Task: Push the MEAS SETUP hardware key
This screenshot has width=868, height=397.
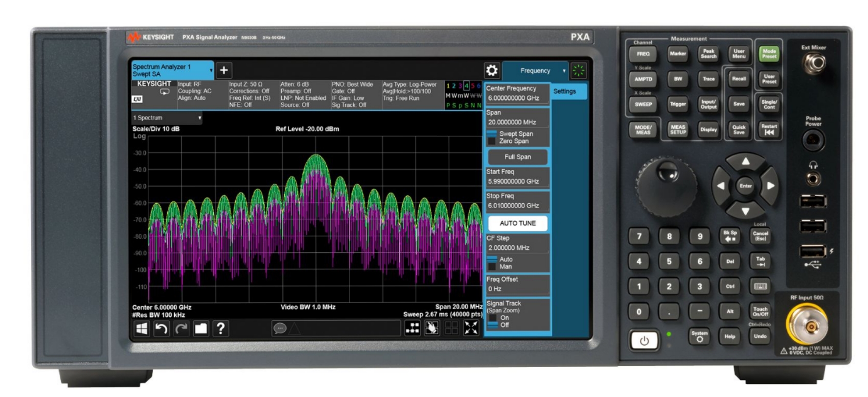Action: tap(678, 130)
